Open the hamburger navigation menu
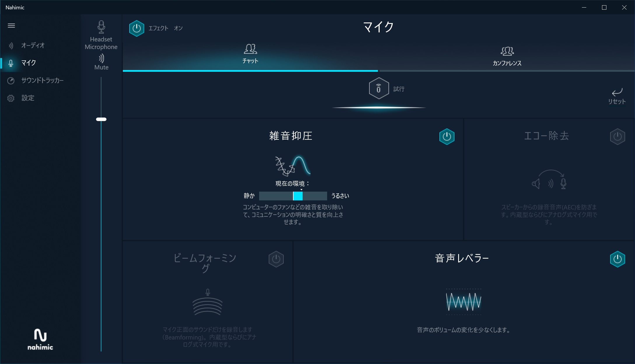Screen dimensions: 635x364 tap(11, 26)
